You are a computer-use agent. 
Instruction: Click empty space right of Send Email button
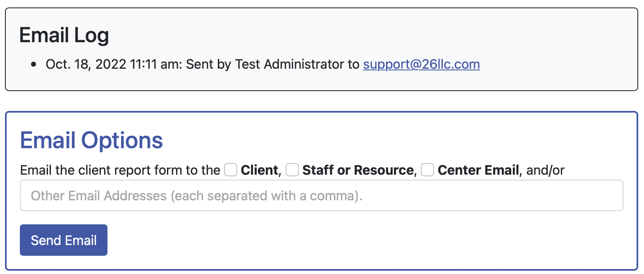point(331,240)
